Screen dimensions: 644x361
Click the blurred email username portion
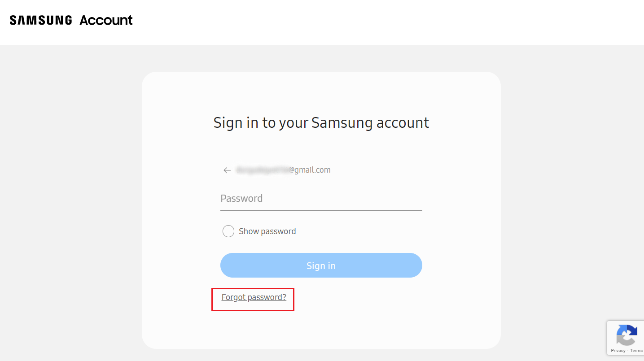(x=263, y=170)
